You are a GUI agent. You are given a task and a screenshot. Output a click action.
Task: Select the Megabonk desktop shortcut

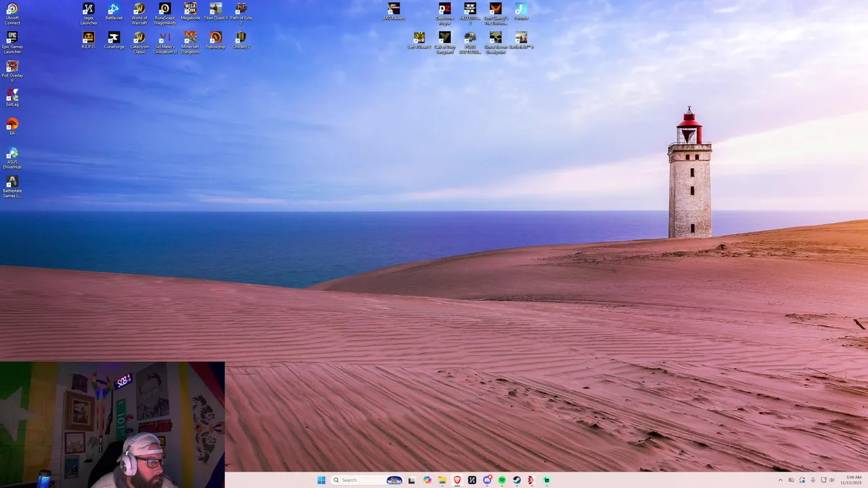(x=191, y=12)
